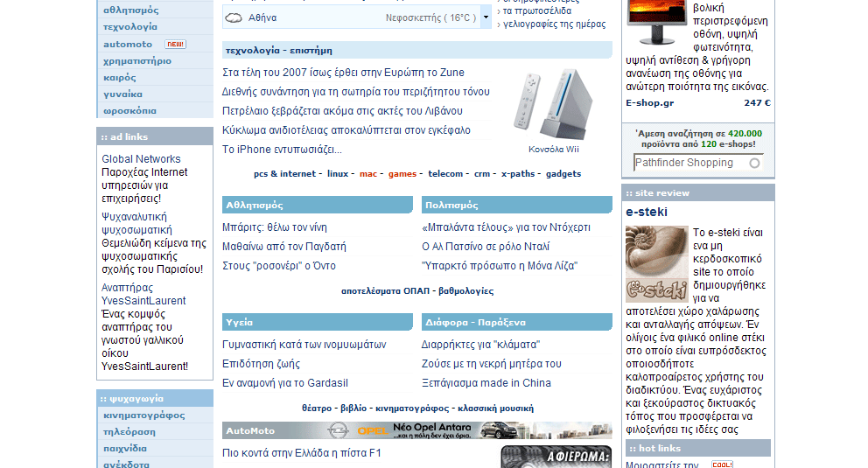Image resolution: width=868 pixels, height=468 pixels.
Task: Open the article about saving the tuna
Action: [356, 92]
